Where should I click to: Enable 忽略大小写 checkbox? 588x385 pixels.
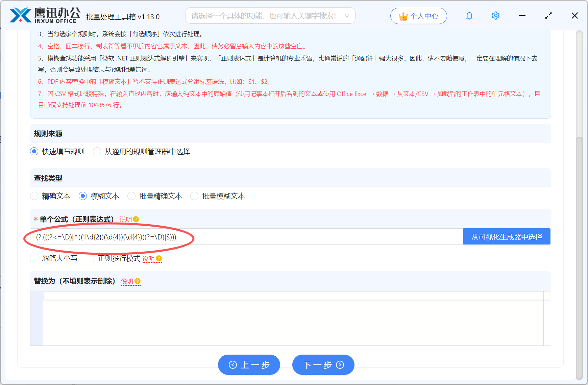[x=34, y=258]
